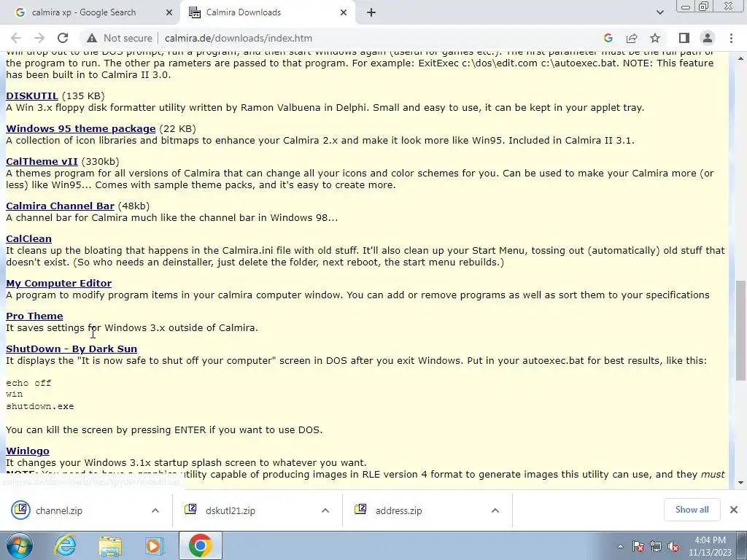747x560 pixels.
Task: Open a new tab with the plus button
Action: coord(371,12)
